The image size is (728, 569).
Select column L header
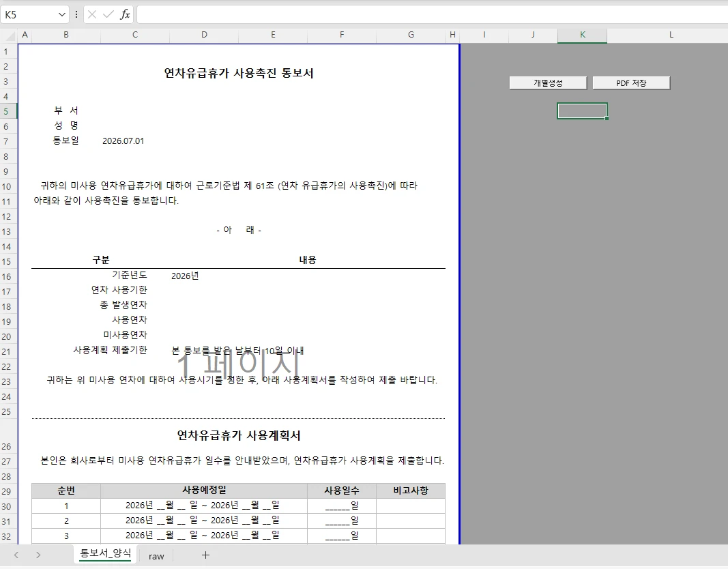(671, 35)
